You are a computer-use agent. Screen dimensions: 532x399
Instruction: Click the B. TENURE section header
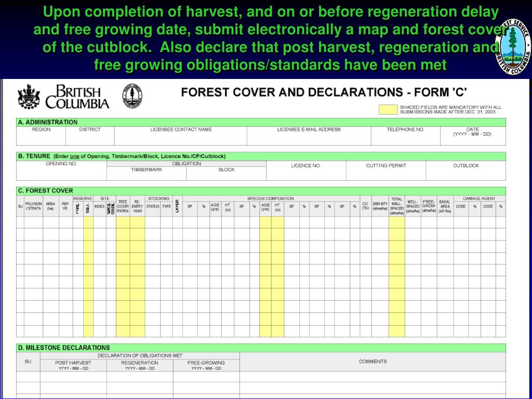tap(261, 156)
